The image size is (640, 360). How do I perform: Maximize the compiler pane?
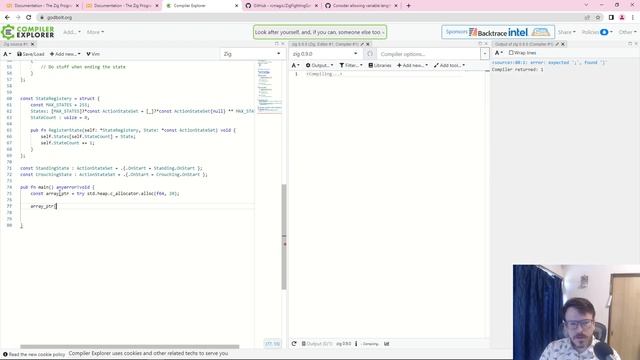pos(480,44)
